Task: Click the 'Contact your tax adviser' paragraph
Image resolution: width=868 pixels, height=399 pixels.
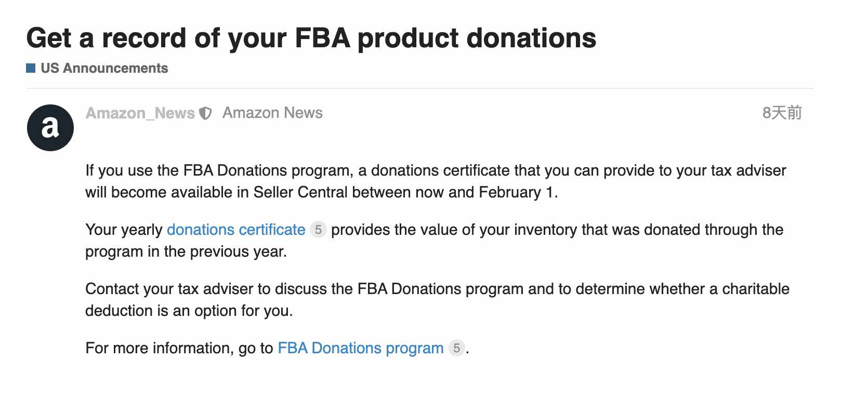Action: click(x=437, y=300)
